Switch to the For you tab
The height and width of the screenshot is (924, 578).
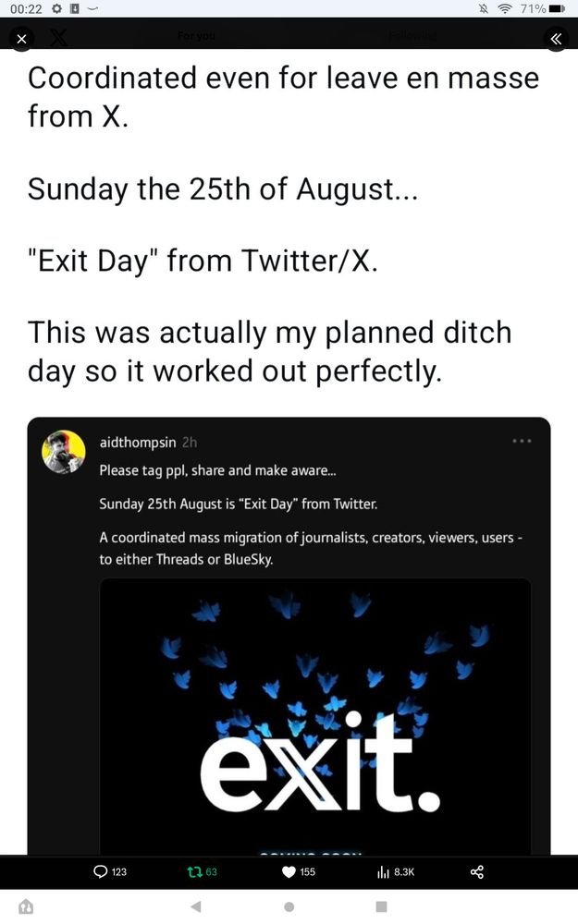coord(195,36)
